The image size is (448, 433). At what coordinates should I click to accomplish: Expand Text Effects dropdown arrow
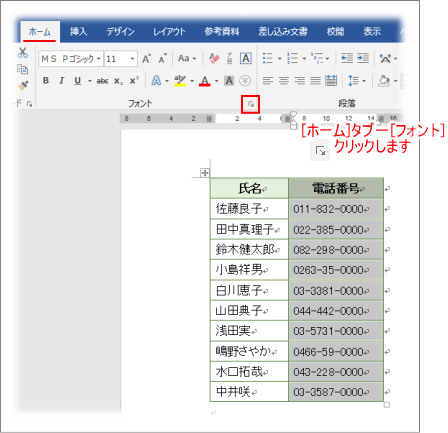coord(167,81)
